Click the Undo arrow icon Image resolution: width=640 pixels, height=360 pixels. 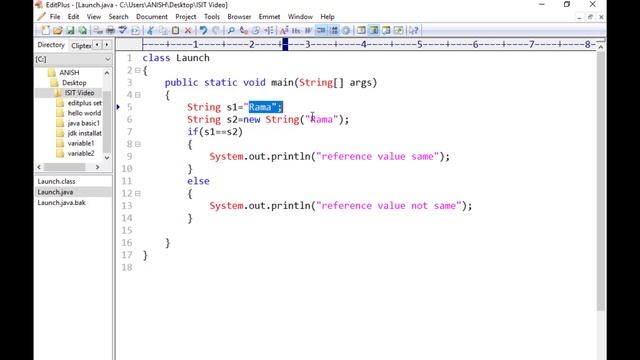click(x=204, y=30)
